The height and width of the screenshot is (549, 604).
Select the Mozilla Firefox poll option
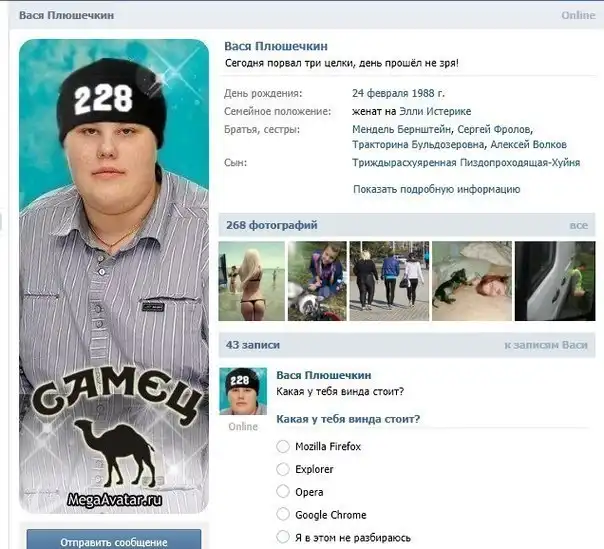click(x=283, y=446)
